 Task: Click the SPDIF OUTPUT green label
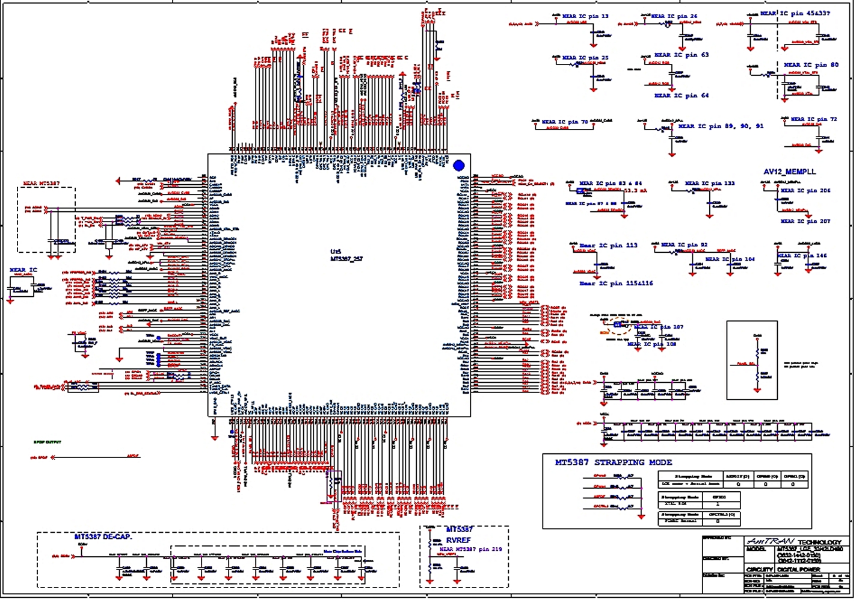(47, 442)
